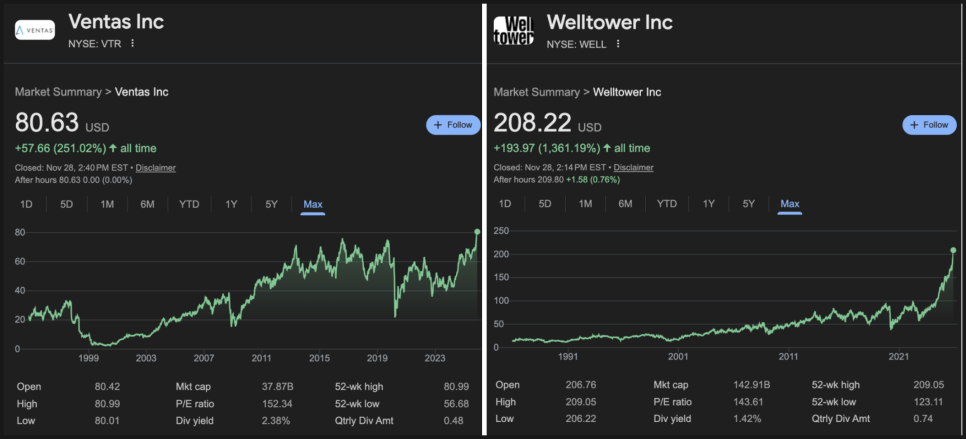Viewport: 966px width, 439px height.
Task: Go to Market Summary breadcrumb for Welltower
Action: coord(536,92)
